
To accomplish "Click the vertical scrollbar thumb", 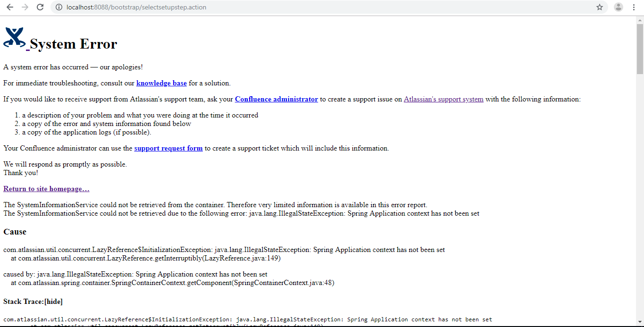I will coord(640,49).
